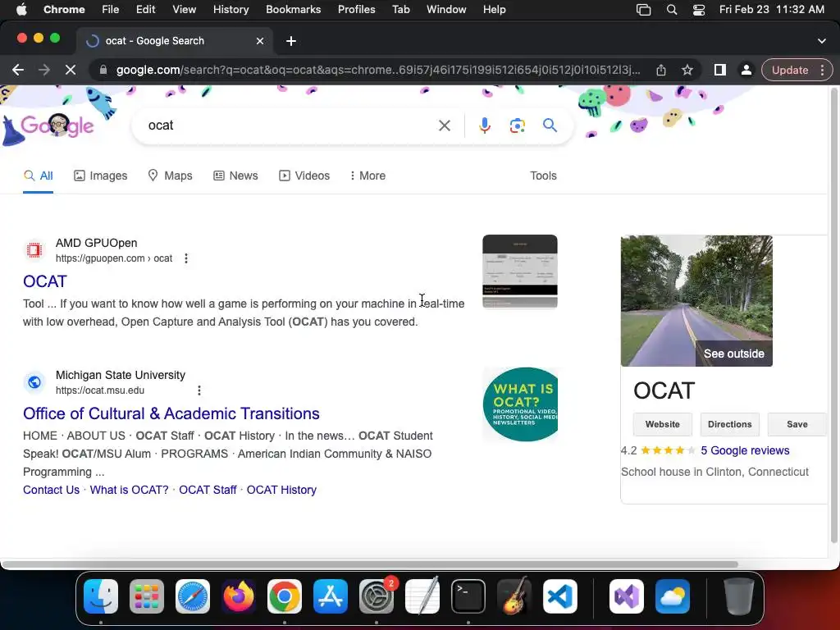Toggle the Chrome side panel icon
The height and width of the screenshot is (630, 840).
[x=720, y=71]
